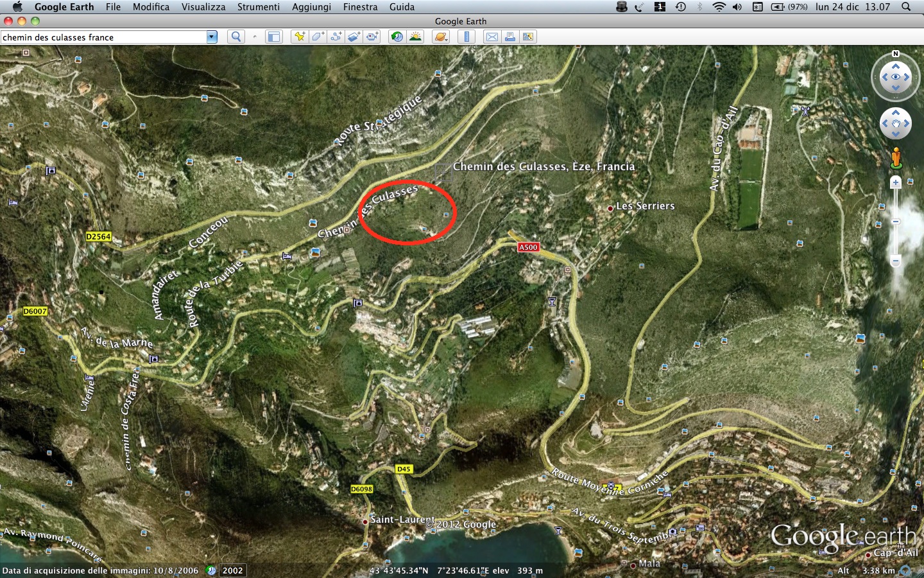
Task: Open the Strumenti menu
Action: (x=259, y=6)
